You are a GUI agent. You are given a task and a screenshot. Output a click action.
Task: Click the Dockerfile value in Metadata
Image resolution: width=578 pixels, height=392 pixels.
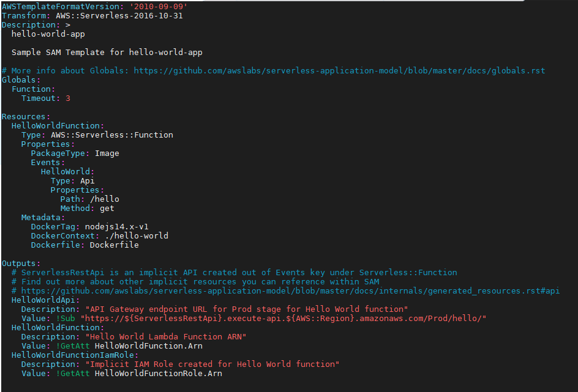pos(114,245)
